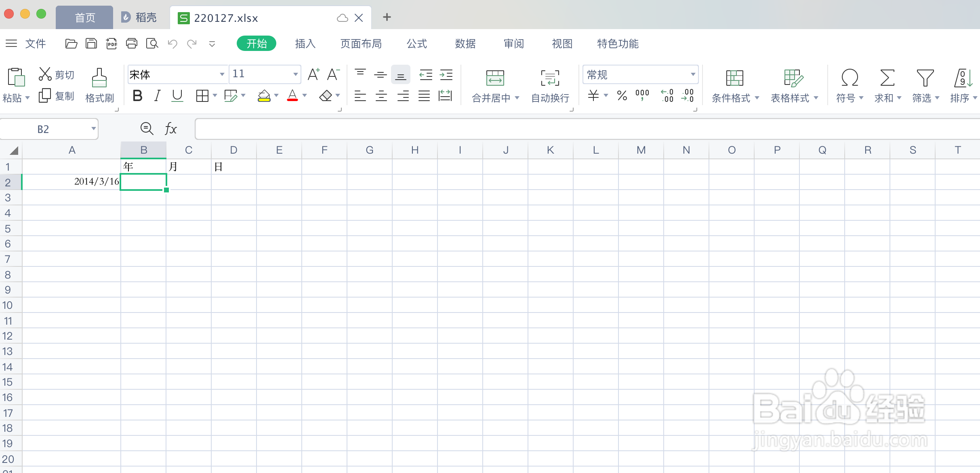Enable underline formatting

coord(177,96)
